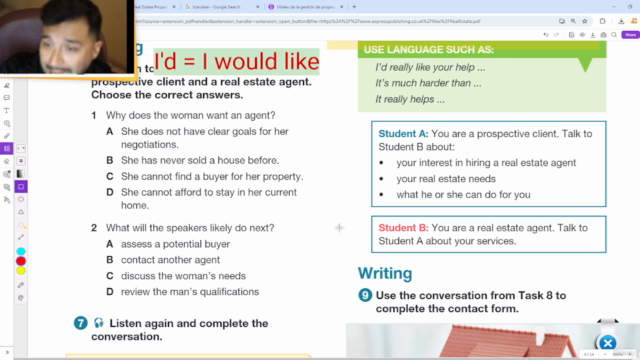Open the browser Downloads tray
The height and width of the screenshot is (360, 640).
[621, 21]
